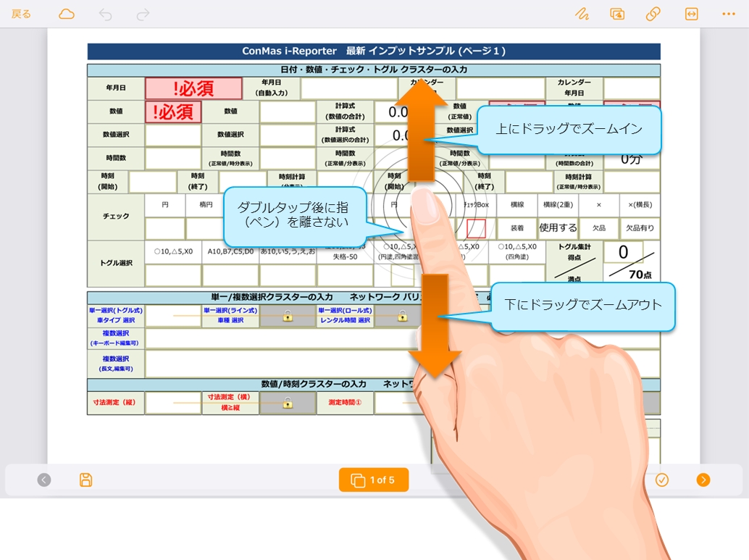Screen dimensions: 749x560
Task: Open the leftmost 時間数 field
Action: [x=173, y=159]
